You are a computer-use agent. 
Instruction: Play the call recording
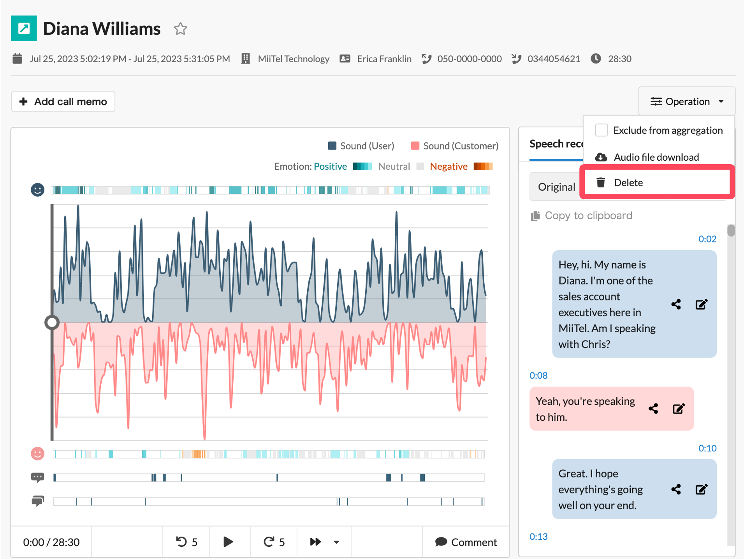coord(229,542)
